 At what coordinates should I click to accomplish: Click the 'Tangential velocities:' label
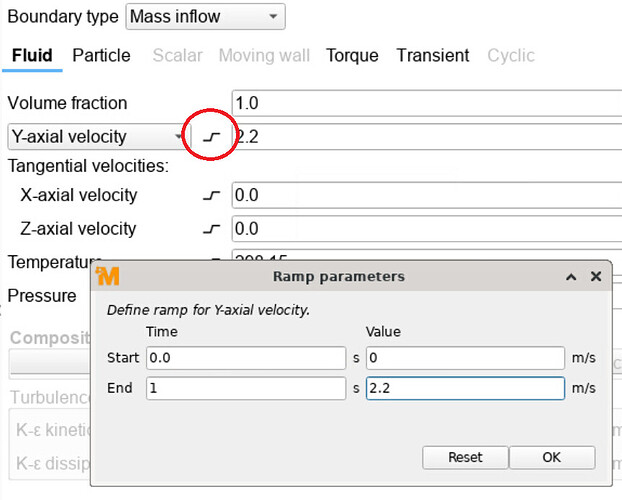pos(88,166)
